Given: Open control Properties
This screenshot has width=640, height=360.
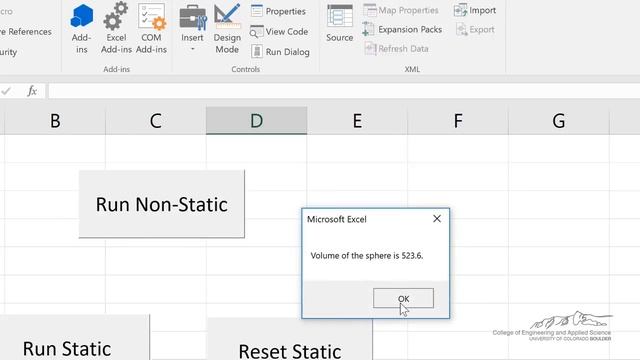Looking at the screenshot, I should coord(278,11).
